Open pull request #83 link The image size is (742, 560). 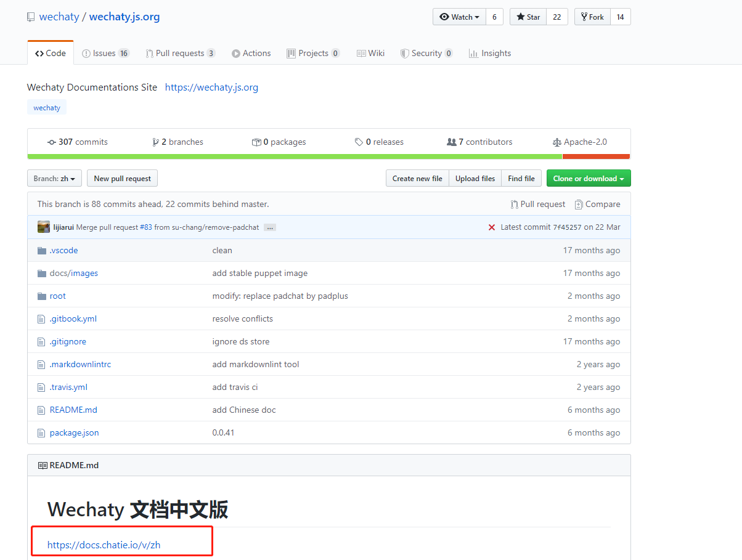[145, 227]
